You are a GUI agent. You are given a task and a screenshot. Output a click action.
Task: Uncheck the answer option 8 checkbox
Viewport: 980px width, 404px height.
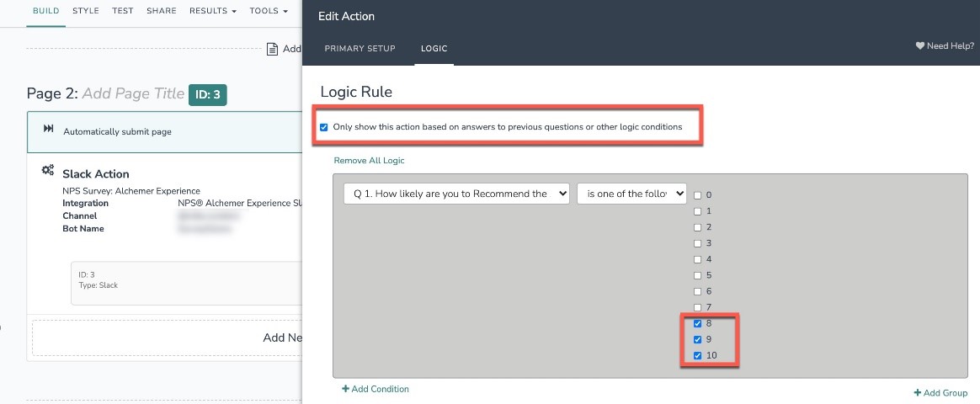pyautogui.click(x=697, y=324)
